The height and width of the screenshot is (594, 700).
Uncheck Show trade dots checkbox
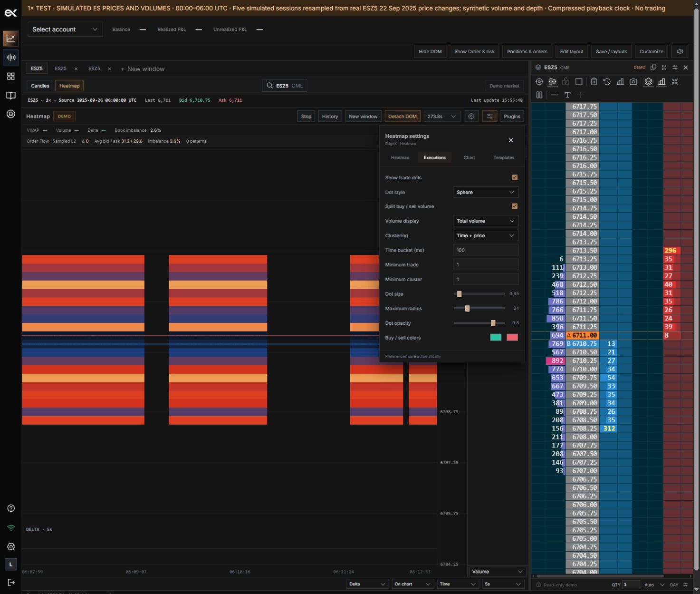(x=514, y=177)
